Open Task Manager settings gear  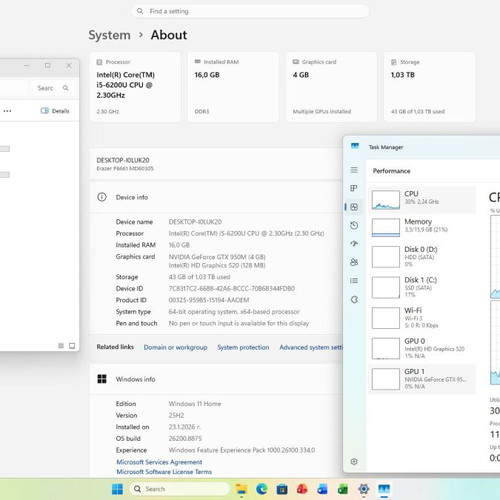tap(354, 462)
